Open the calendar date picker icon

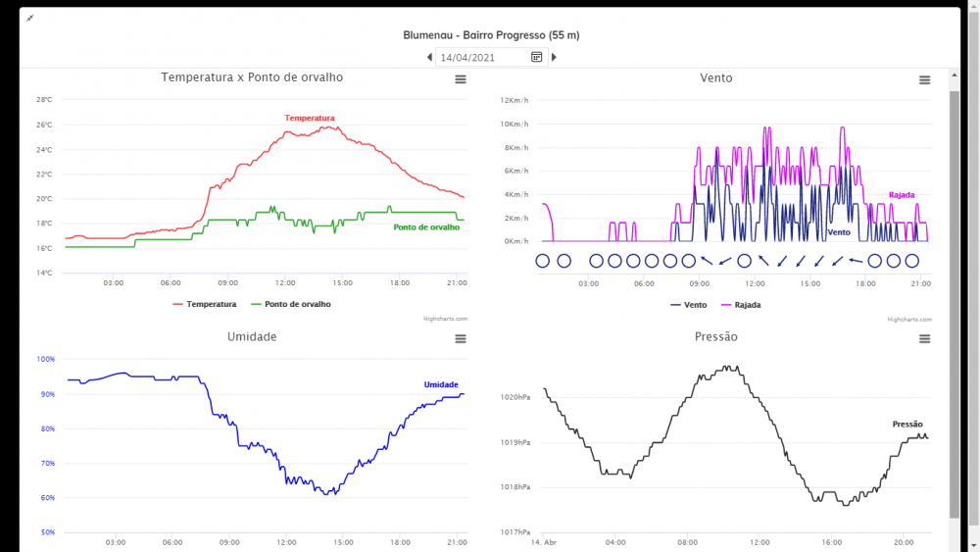pos(537,57)
